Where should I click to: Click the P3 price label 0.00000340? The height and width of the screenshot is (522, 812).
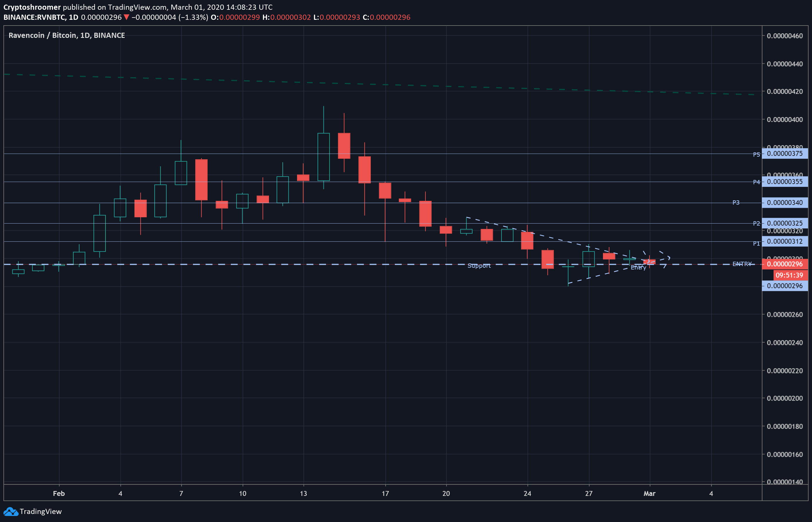tap(784, 203)
